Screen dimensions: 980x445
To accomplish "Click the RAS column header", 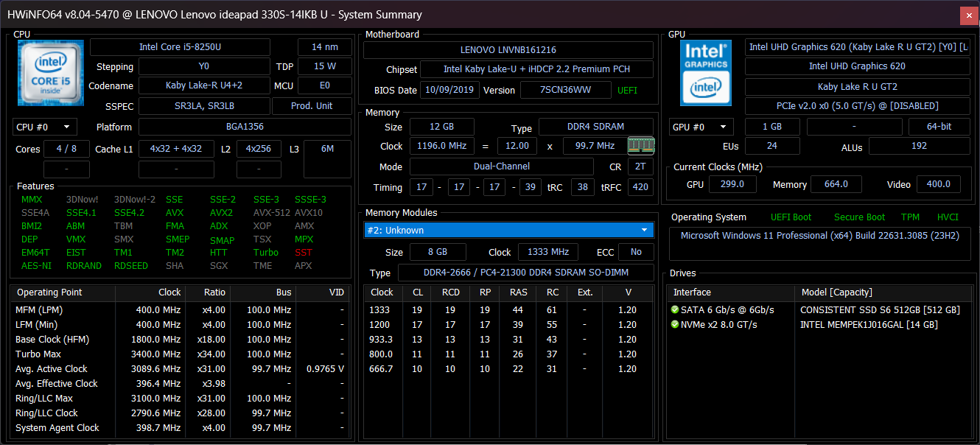I will [x=519, y=292].
